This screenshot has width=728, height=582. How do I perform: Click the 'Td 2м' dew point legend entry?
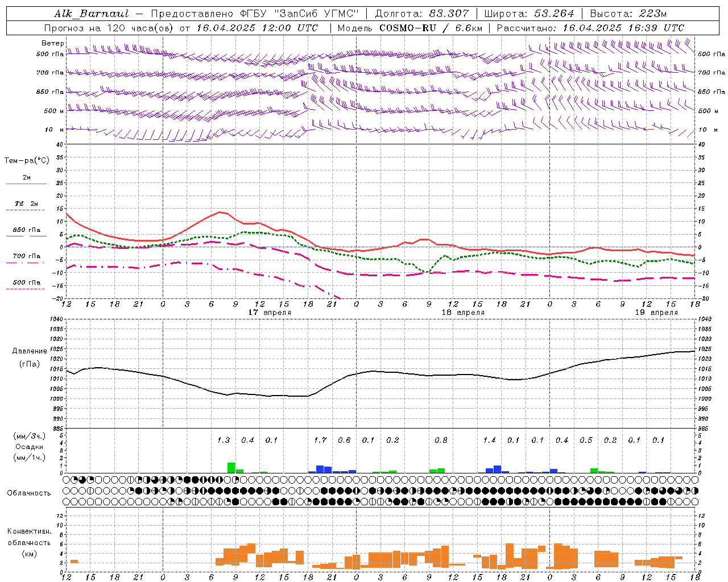pos(27,203)
